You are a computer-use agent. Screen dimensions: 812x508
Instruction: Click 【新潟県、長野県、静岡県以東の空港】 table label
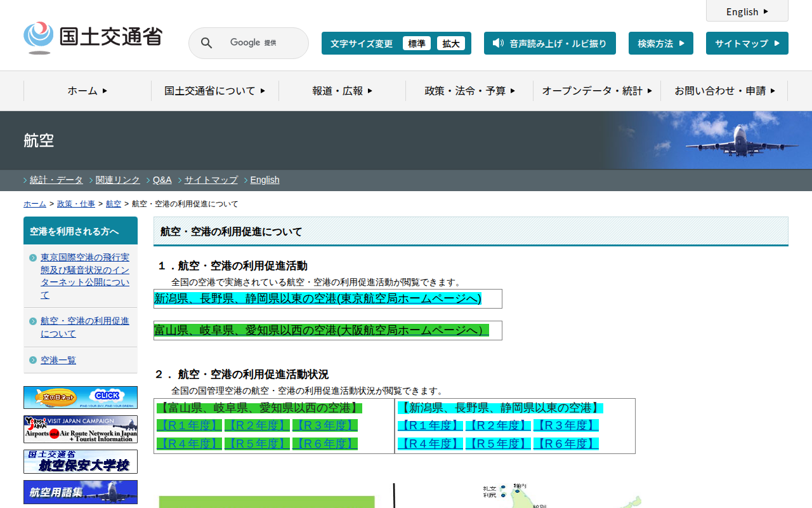coord(501,408)
